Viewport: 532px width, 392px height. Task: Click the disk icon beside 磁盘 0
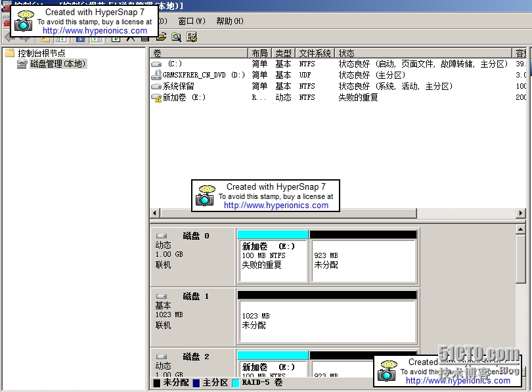[x=162, y=236]
